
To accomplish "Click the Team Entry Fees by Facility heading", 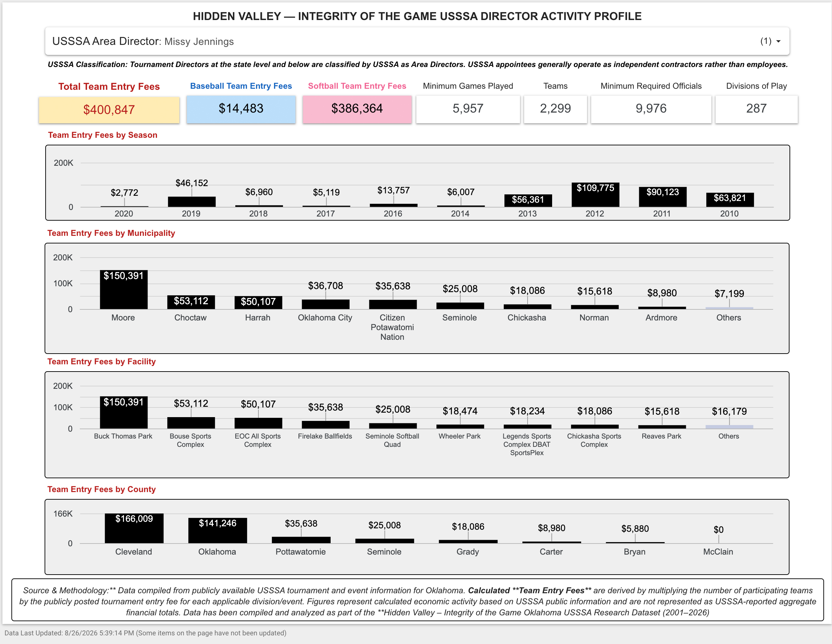I will 101,362.
